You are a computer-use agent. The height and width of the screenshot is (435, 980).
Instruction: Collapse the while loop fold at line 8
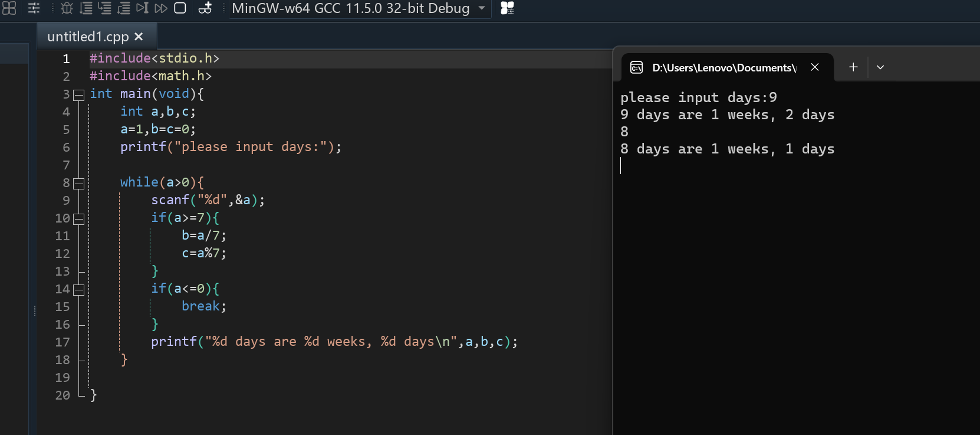(x=78, y=184)
